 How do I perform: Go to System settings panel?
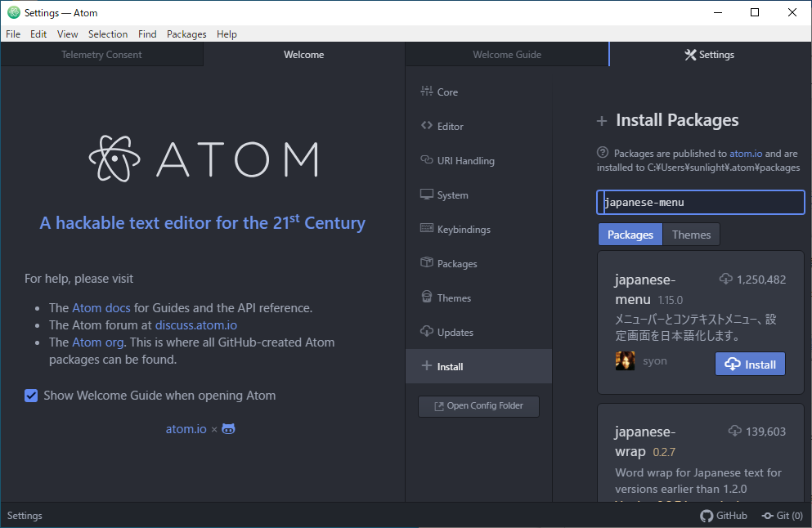(452, 195)
